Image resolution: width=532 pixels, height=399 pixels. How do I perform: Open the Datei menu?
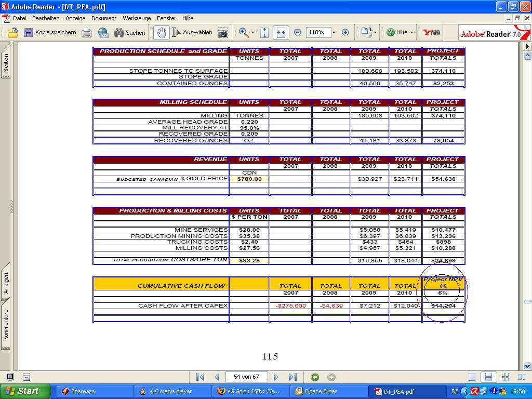pyautogui.click(x=19, y=18)
